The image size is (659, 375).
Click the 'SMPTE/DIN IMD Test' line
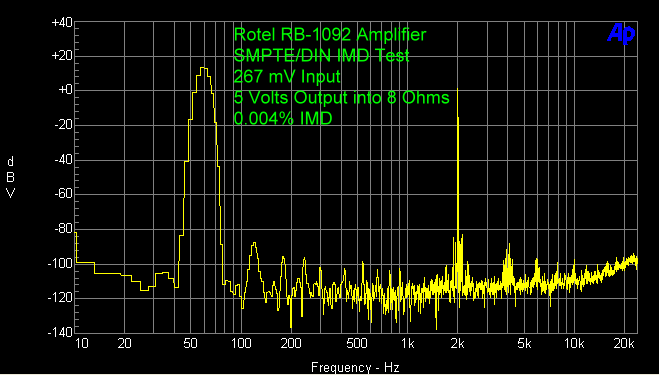pos(322,55)
